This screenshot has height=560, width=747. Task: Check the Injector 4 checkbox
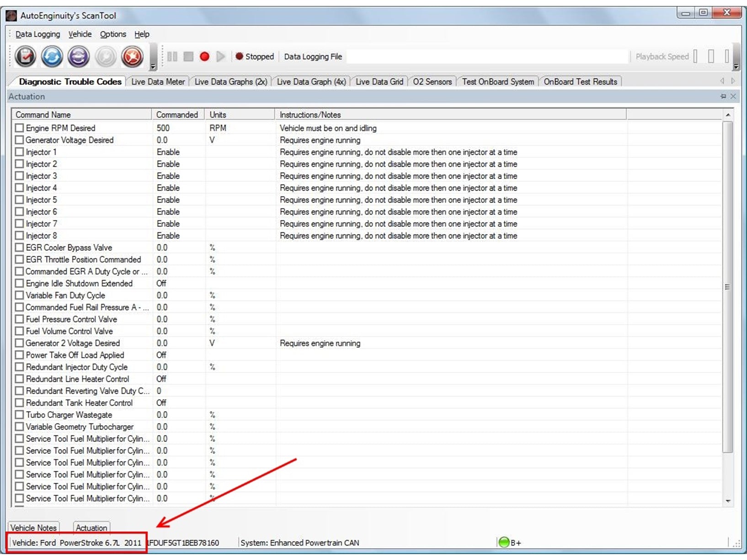coord(19,188)
